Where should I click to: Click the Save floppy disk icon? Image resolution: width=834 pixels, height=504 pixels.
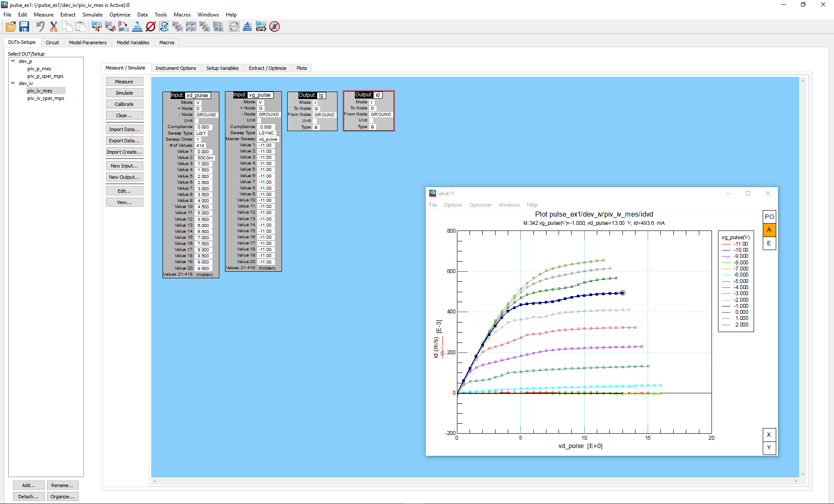point(24,27)
